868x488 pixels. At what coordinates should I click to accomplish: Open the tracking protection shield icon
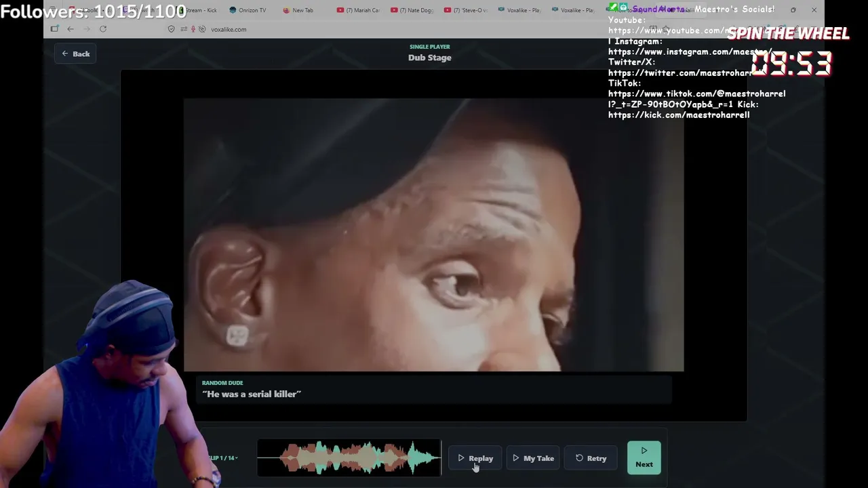(x=171, y=29)
